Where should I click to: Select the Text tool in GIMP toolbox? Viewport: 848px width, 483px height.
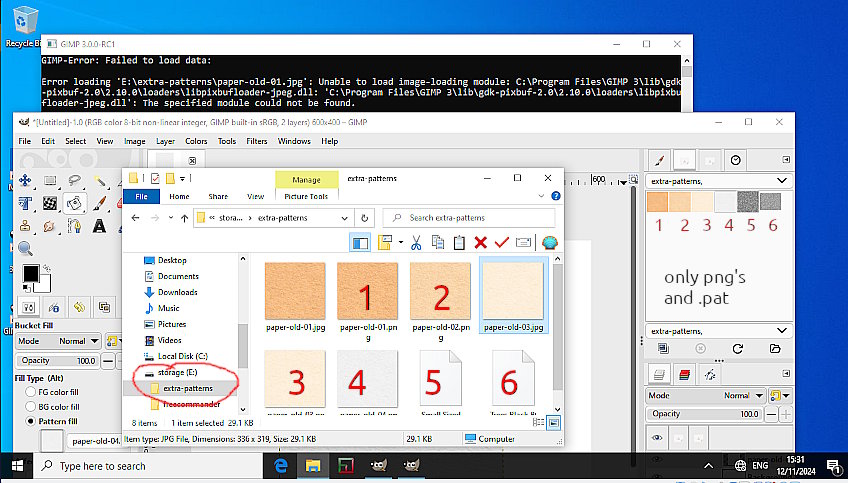click(100, 226)
